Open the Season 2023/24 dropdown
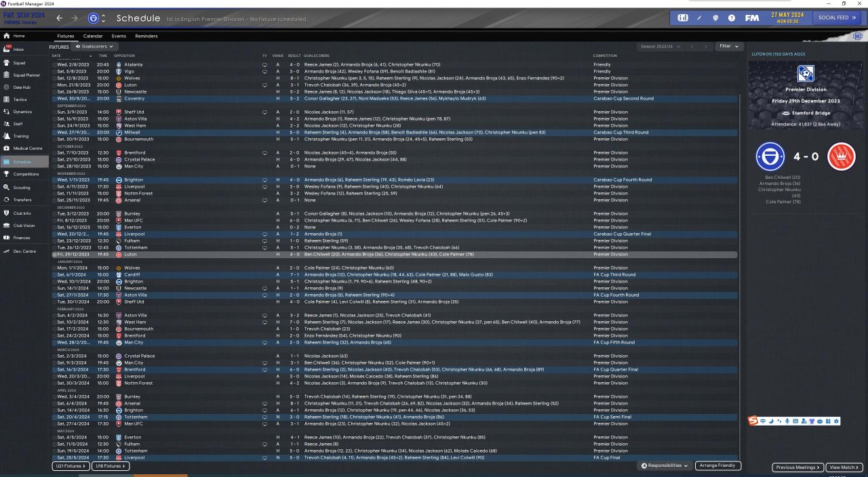This screenshot has height=477, width=868. click(659, 46)
